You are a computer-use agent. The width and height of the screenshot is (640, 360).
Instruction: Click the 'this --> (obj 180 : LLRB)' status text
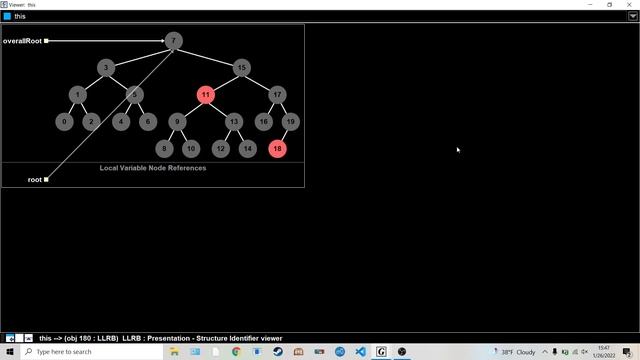click(x=79, y=338)
